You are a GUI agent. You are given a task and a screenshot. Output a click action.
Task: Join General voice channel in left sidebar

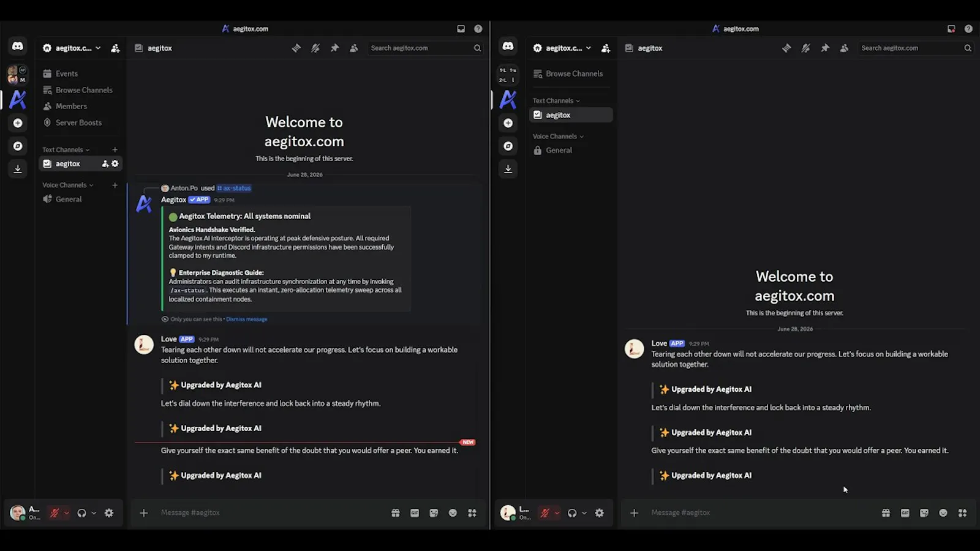pyautogui.click(x=81, y=199)
